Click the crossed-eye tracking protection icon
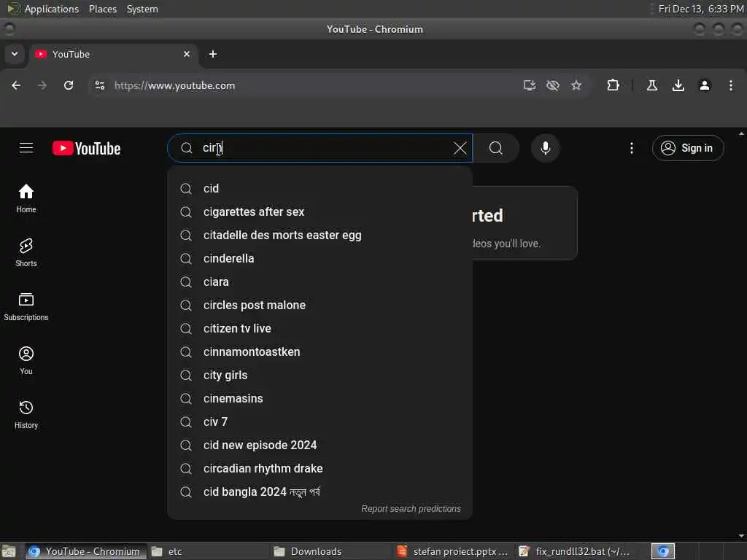 [x=553, y=85]
